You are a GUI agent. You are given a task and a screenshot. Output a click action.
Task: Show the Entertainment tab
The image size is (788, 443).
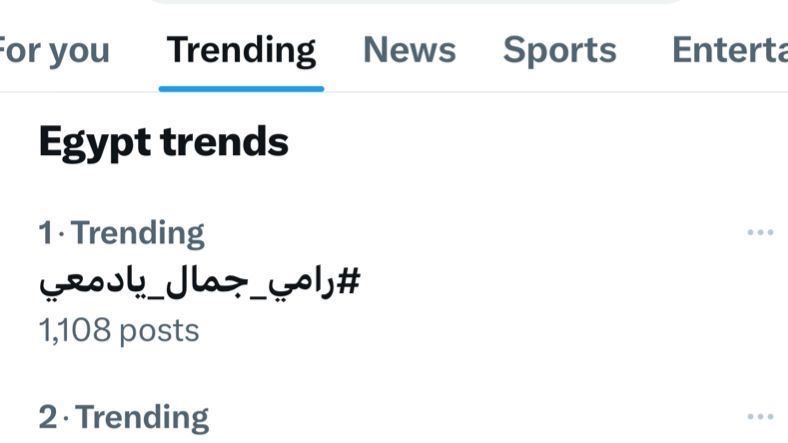[x=729, y=50]
